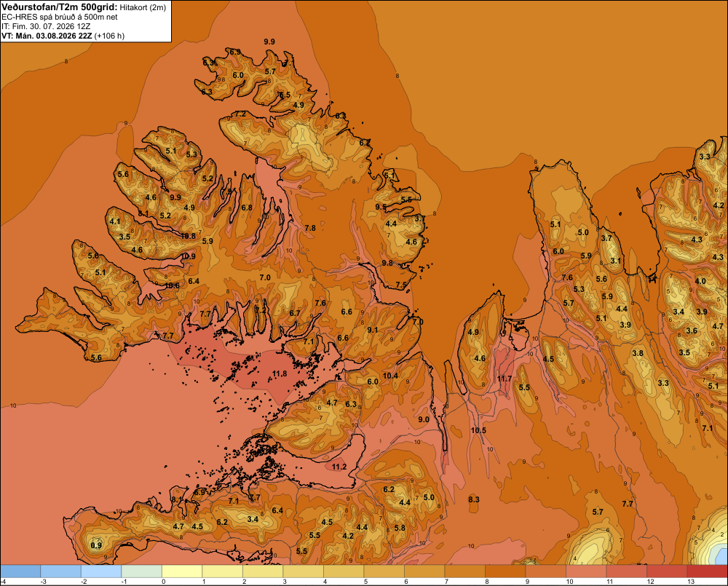Click the 4.1 temperature value on the map
This screenshot has height=586, width=728.
[115, 221]
